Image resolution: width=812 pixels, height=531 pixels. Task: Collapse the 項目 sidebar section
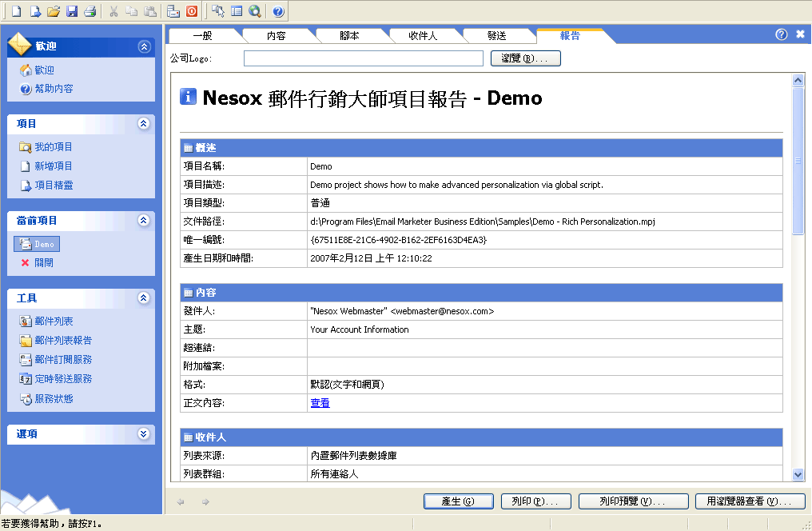(144, 124)
